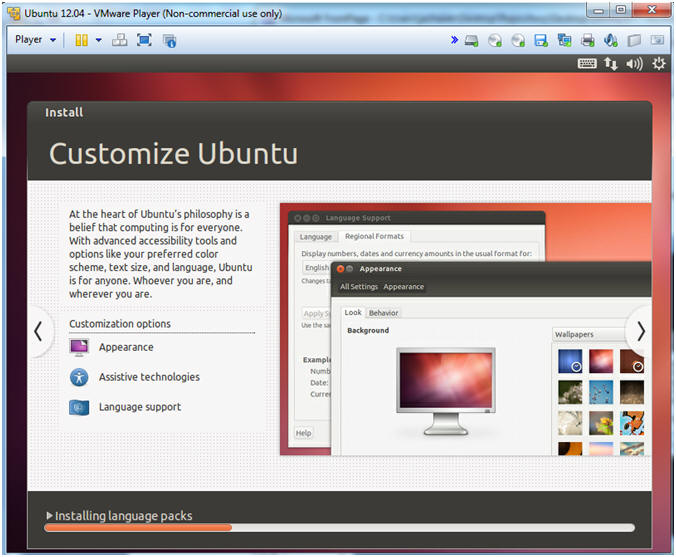
Task: Select the Regional Formats tab
Action: [x=374, y=236]
